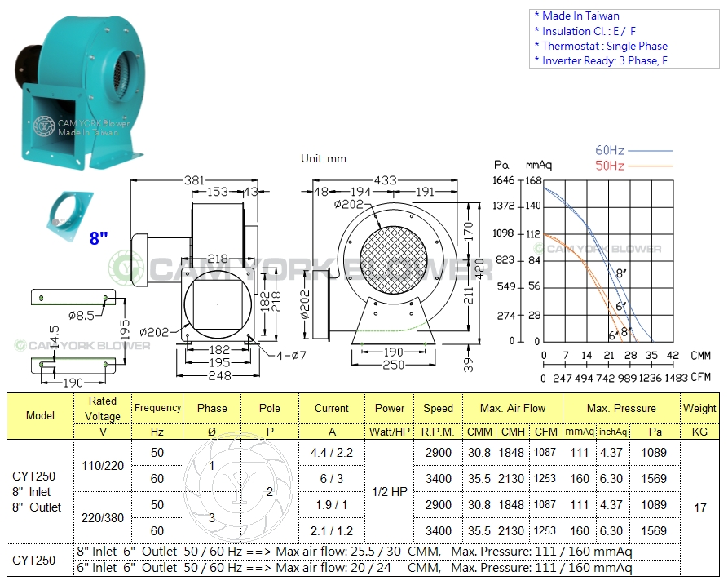Click 1646 on the Pa axis
Viewport: 728px width, 585px height.
point(504,180)
